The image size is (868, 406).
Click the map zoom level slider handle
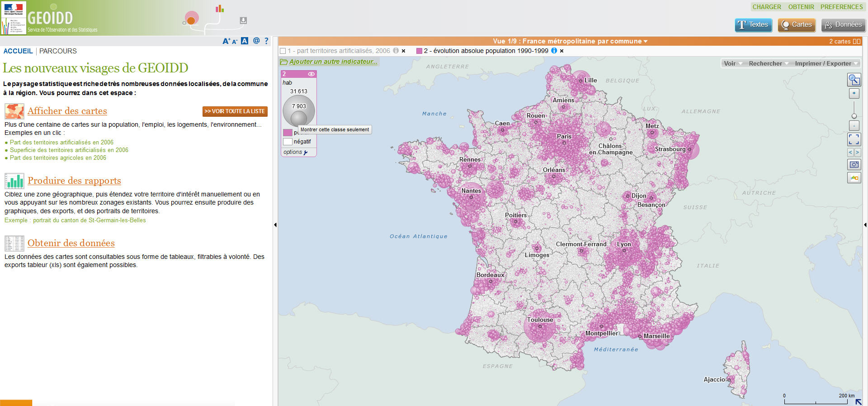tap(854, 116)
